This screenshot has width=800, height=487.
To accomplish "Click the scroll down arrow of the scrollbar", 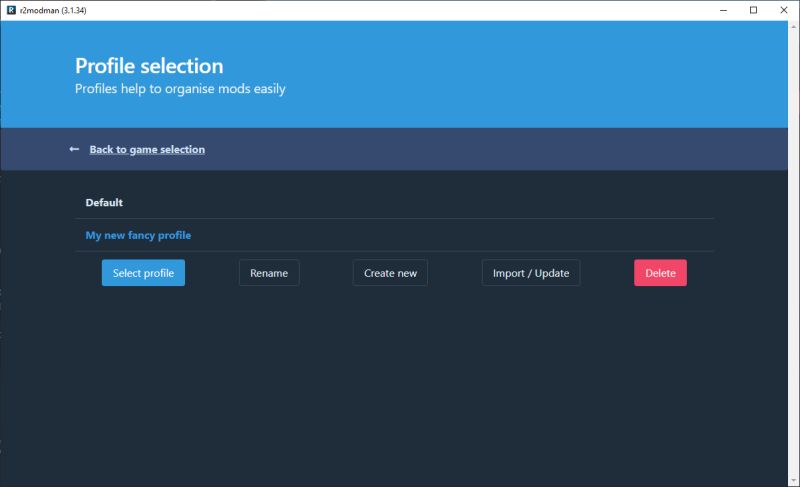I will click(x=794, y=481).
